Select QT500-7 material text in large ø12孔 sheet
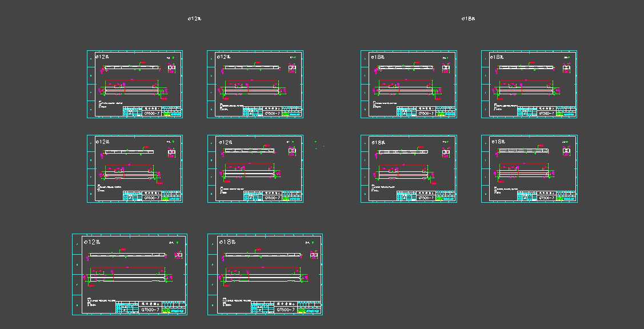The image size is (644, 329). click(151, 310)
